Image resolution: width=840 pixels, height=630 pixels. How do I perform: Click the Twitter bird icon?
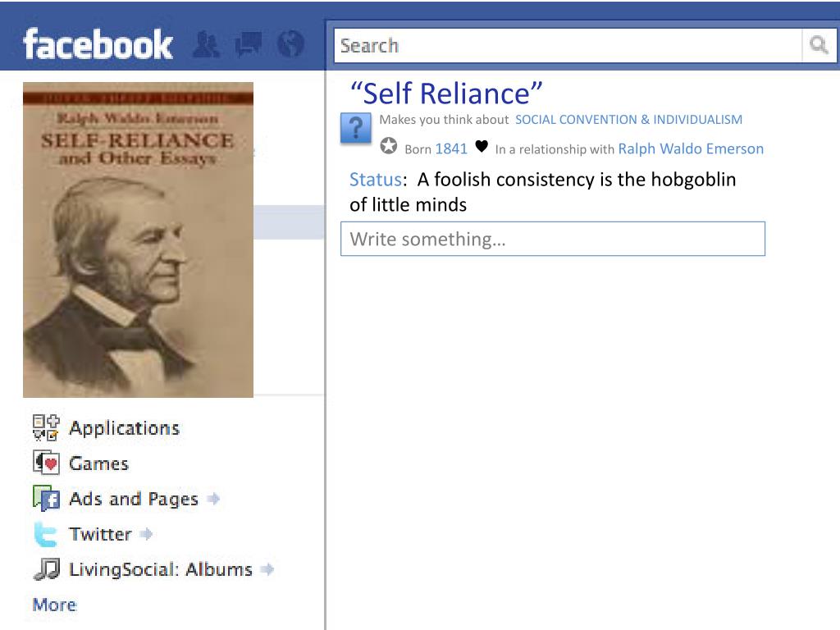(x=46, y=534)
